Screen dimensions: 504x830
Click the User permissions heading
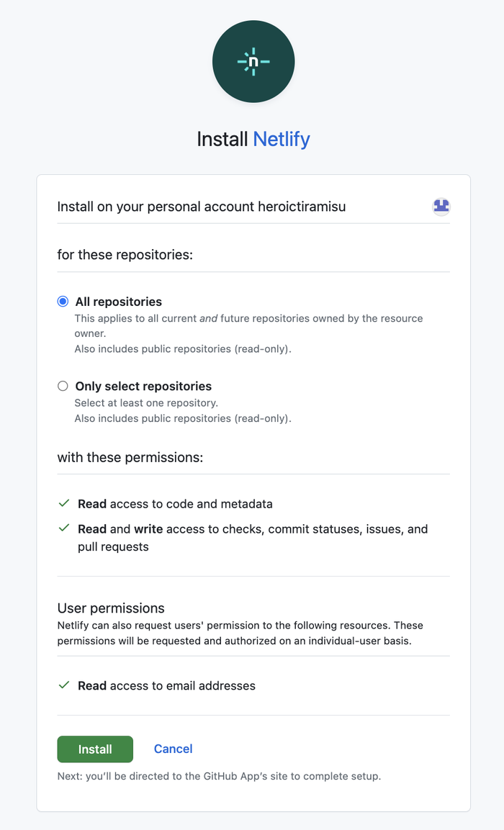[x=110, y=608]
